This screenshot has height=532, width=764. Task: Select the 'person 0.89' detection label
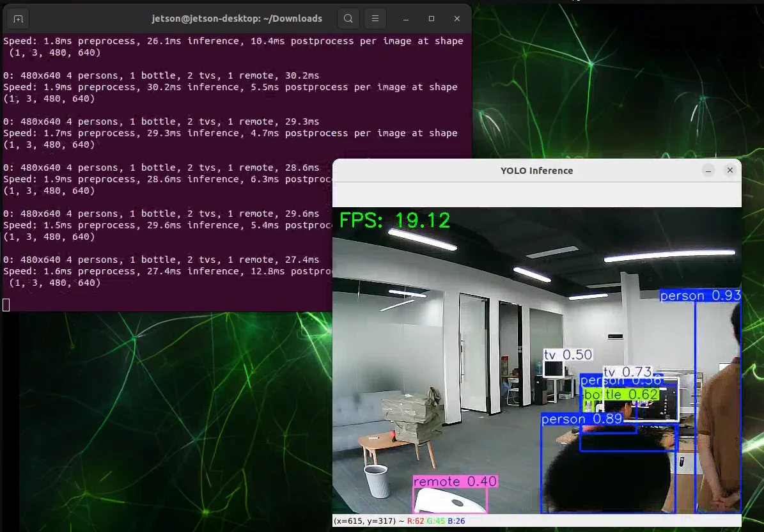click(x=582, y=419)
